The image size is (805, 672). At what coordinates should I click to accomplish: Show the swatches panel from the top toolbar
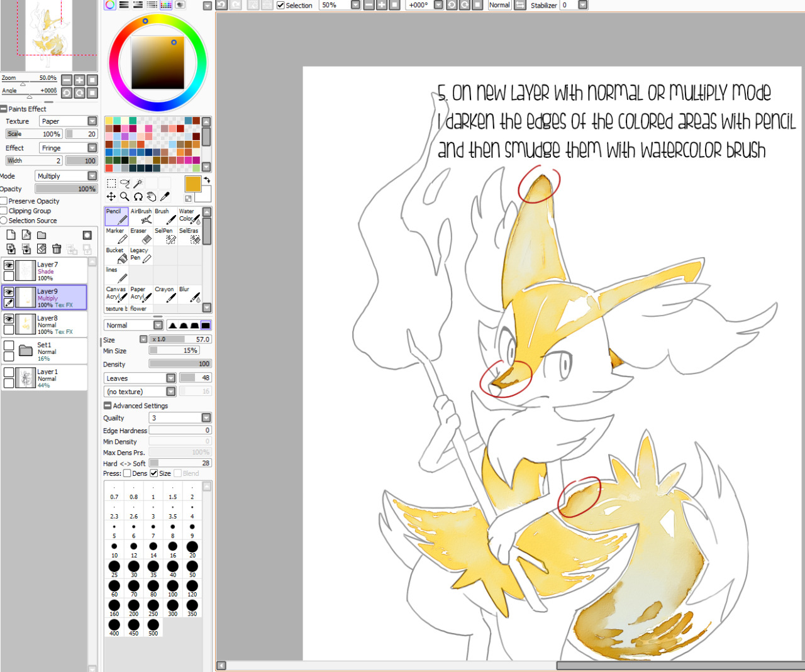click(x=166, y=5)
